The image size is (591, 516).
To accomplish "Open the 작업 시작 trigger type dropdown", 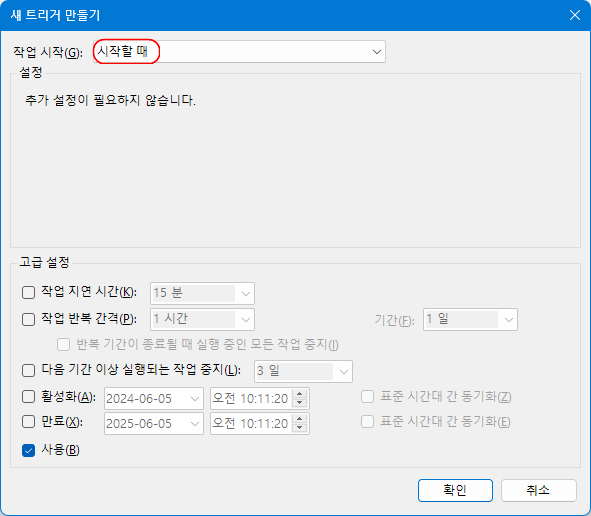I will [239, 52].
